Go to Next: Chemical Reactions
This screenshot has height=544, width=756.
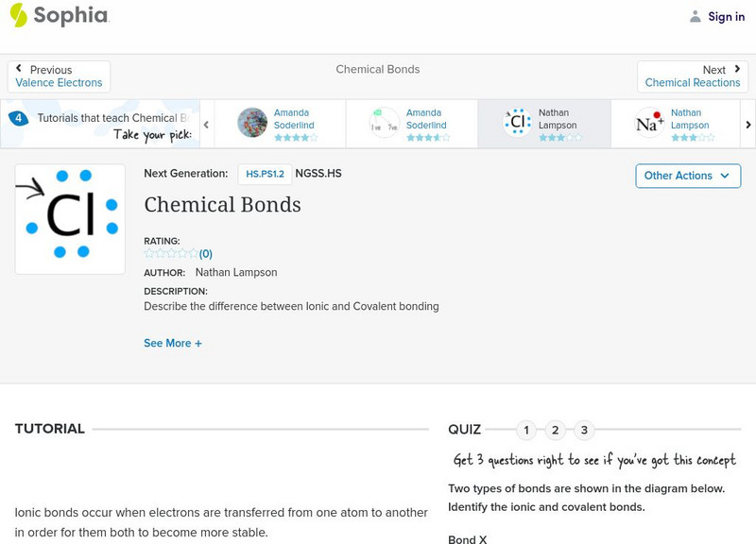(x=693, y=76)
